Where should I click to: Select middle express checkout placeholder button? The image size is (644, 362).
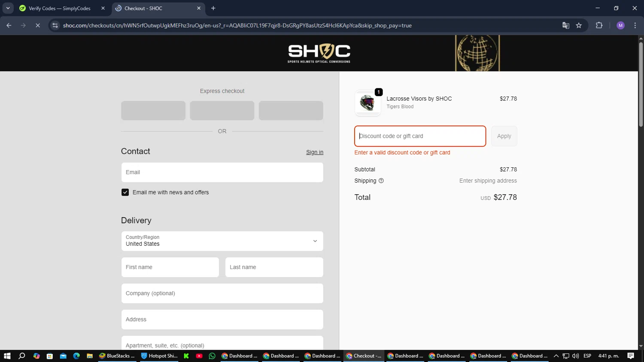(222, 111)
